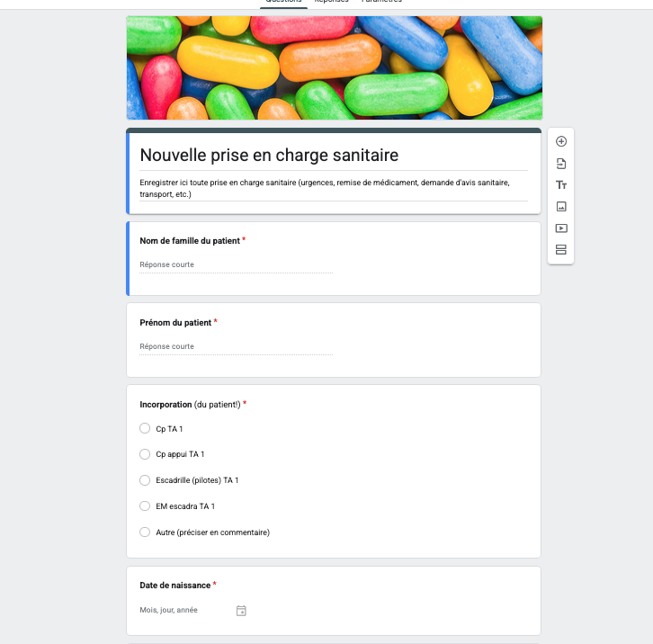Viewport: 653px width, 644px height.
Task: Click the colorful candy header image
Action: pos(334,67)
